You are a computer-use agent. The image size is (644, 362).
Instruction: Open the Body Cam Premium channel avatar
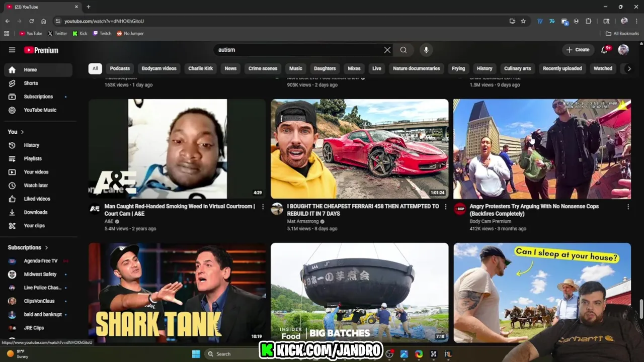[460, 209]
